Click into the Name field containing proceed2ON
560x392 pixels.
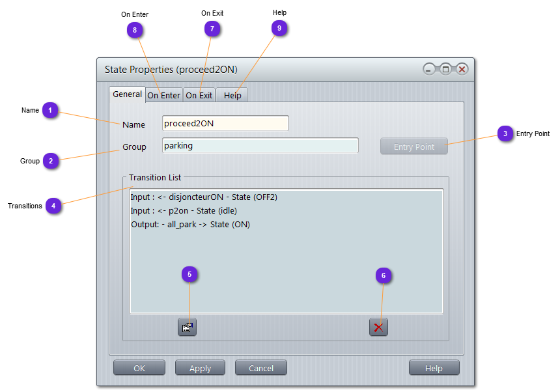click(225, 124)
